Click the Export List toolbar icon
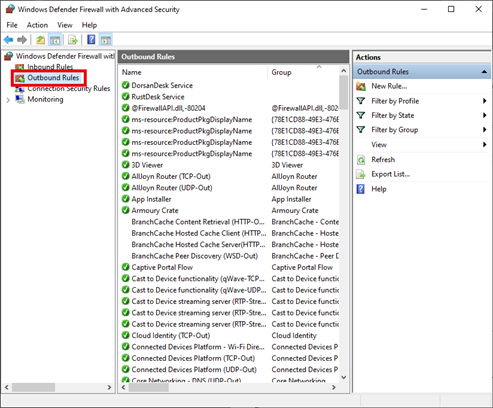The height and width of the screenshot is (408, 493). [x=73, y=40]
